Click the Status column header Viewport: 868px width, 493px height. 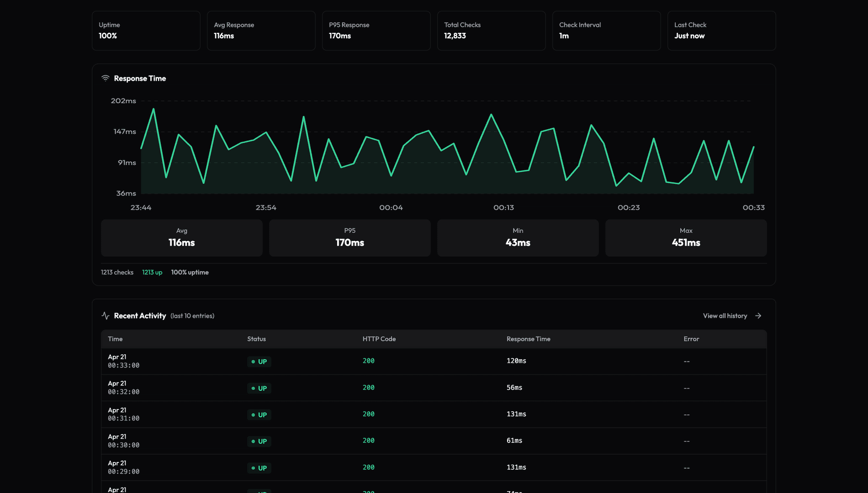click(256, 339)
